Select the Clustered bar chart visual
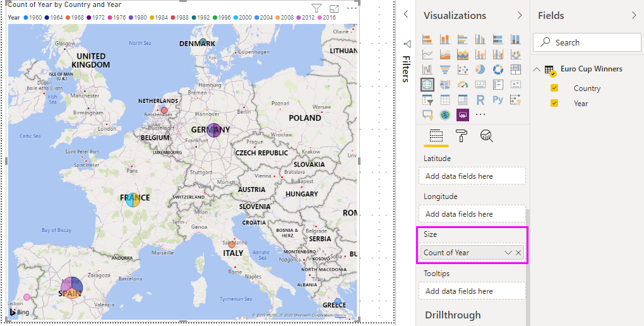 tap(462, 39)
